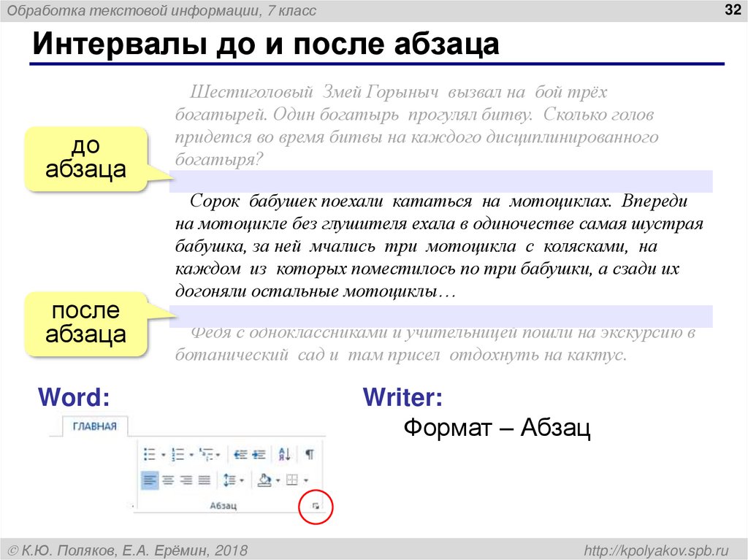
Task: Open bullets list style dropdown arrow
Action: click(164, 455)
